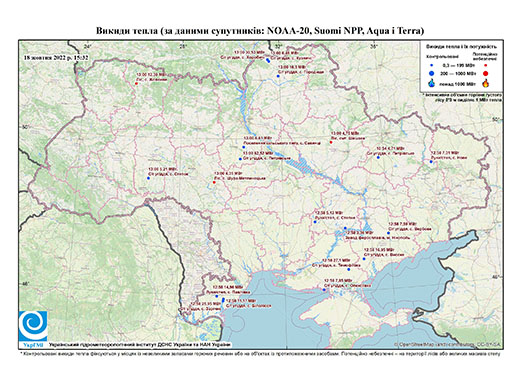
Task: Click the 200 — 1000 МВт legend label
Action: point(458,73)
